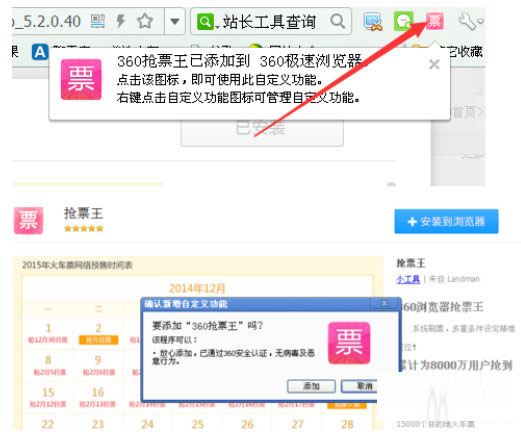Viewport: 521px width, 446px height.
Task: Click the 2014年12月 calendar heading
Action: click(197, 288)
